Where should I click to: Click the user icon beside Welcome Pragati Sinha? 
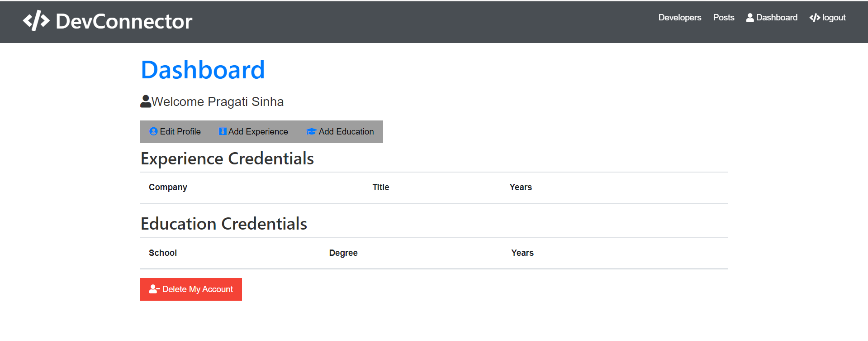click(146, 101)
